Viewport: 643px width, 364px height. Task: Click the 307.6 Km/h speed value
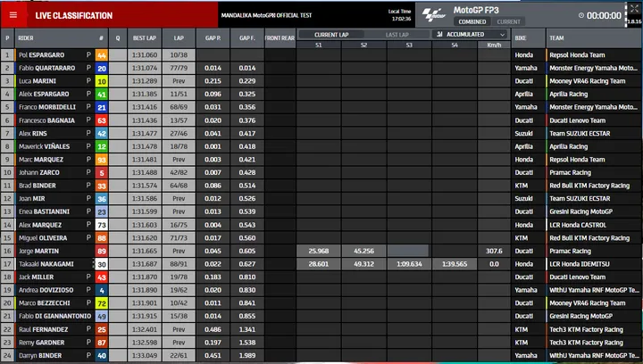tap(494, 251)
